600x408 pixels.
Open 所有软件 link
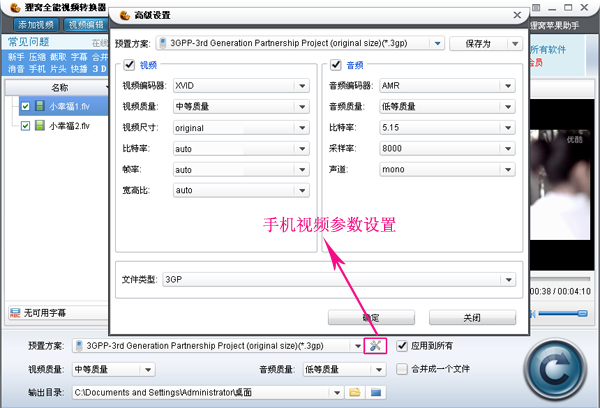pos(548,49)
